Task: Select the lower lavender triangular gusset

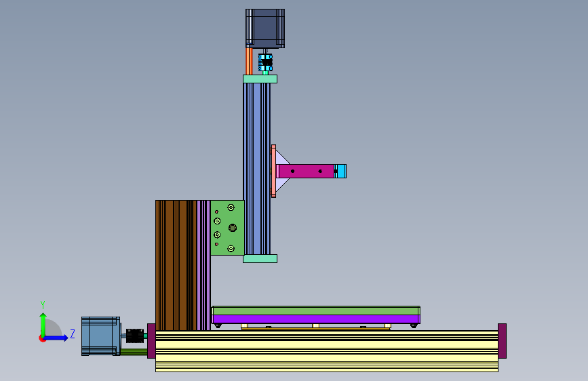Action: (x=281, y=184)
